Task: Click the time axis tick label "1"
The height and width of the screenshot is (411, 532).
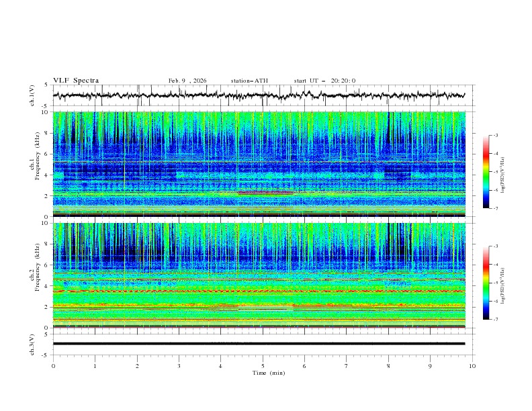Action: (x=95, y=366)
